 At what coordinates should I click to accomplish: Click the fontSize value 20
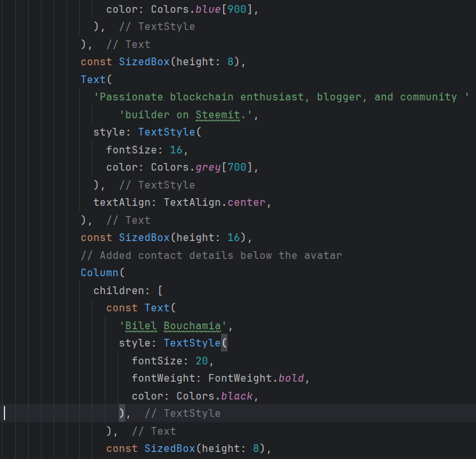(x=201, y=361)
